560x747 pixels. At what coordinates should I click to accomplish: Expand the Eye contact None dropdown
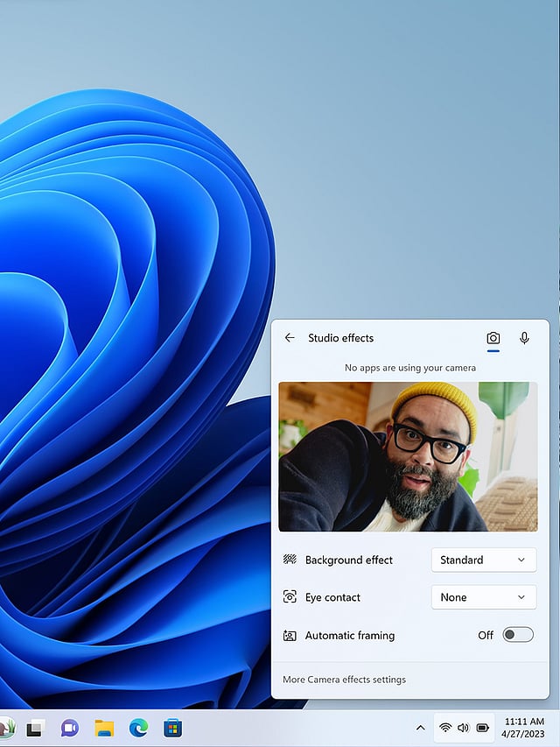click(483, 597)
